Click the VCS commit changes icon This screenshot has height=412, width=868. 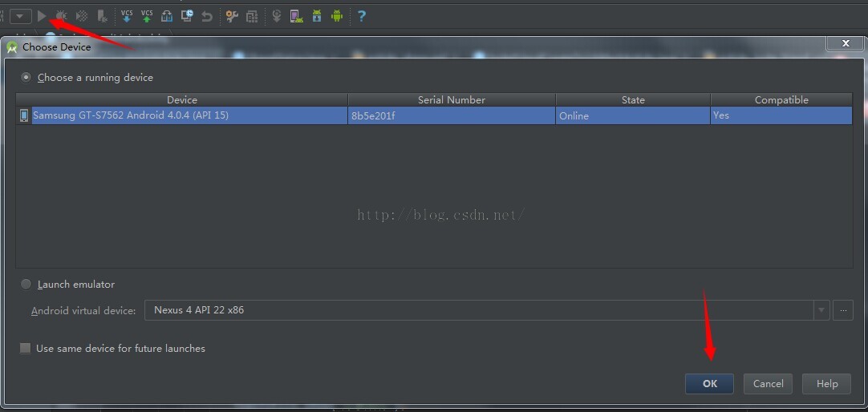(x=147, y=16)
